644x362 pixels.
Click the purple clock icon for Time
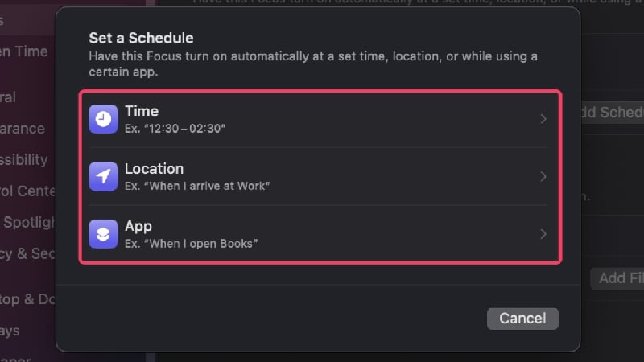pyautogui.click(x=103, y=118)
